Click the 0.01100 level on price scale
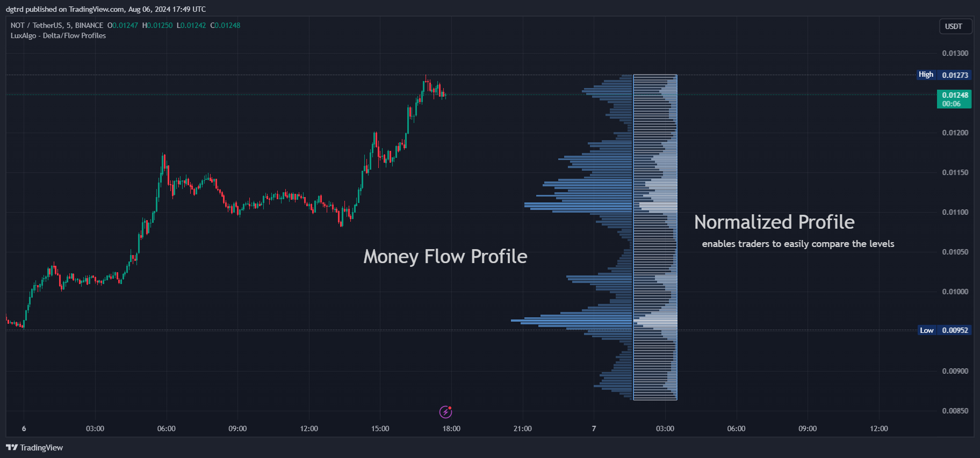The height and width of the screenshot is (458, 980). (x=954, y=212)
